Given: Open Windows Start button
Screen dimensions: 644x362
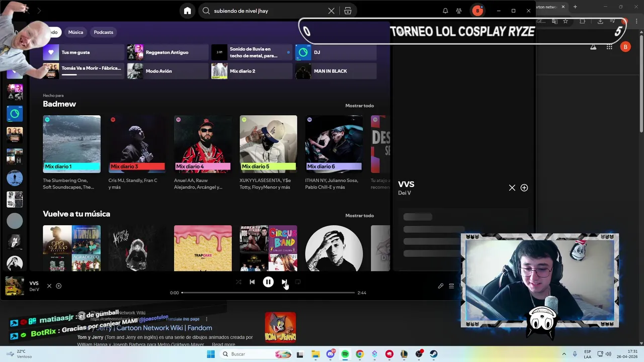Looking at the screenshot, I should (211, 354).
